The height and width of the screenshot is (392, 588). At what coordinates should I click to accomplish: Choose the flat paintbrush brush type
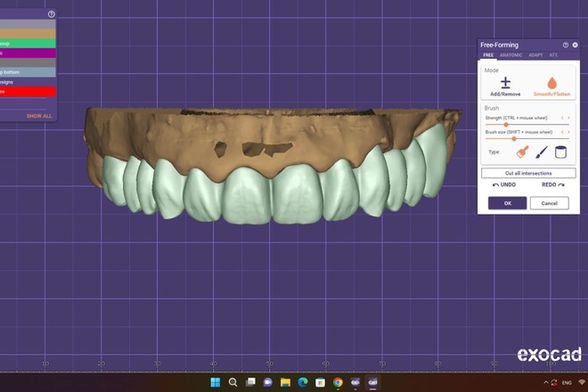click(522, 152)
